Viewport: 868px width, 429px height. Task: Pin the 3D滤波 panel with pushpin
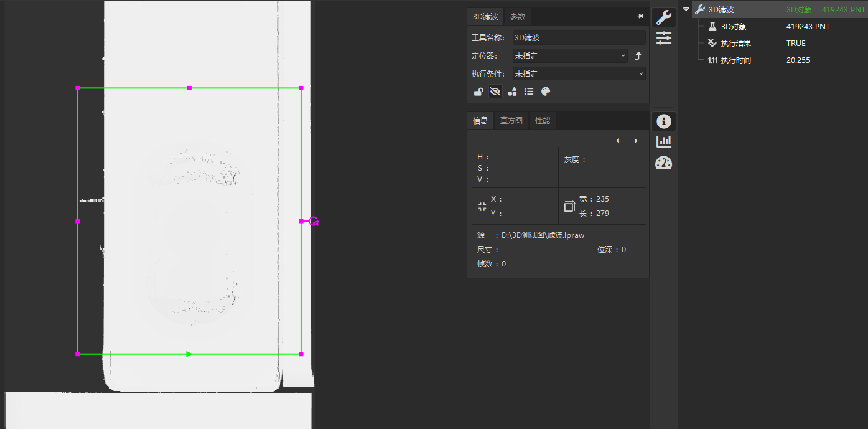tap(640, 16)
